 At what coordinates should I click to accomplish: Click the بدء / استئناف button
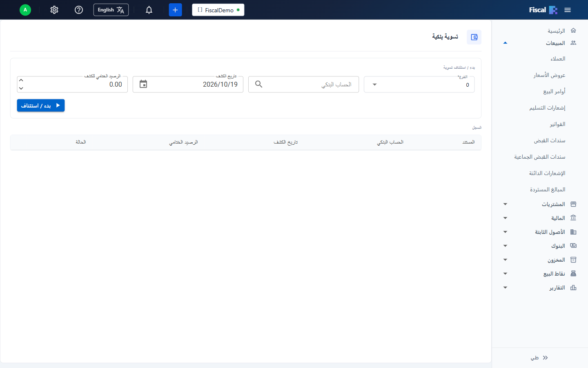[x=41, y=105]
